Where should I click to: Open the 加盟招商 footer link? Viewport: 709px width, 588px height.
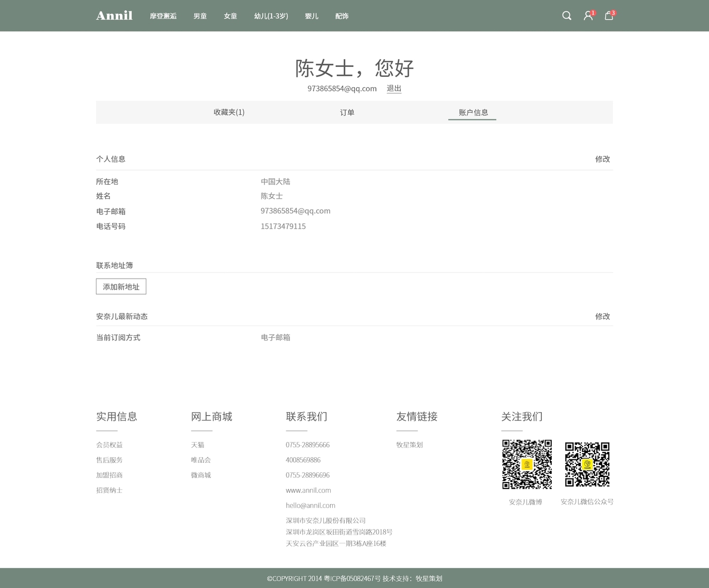110,475
